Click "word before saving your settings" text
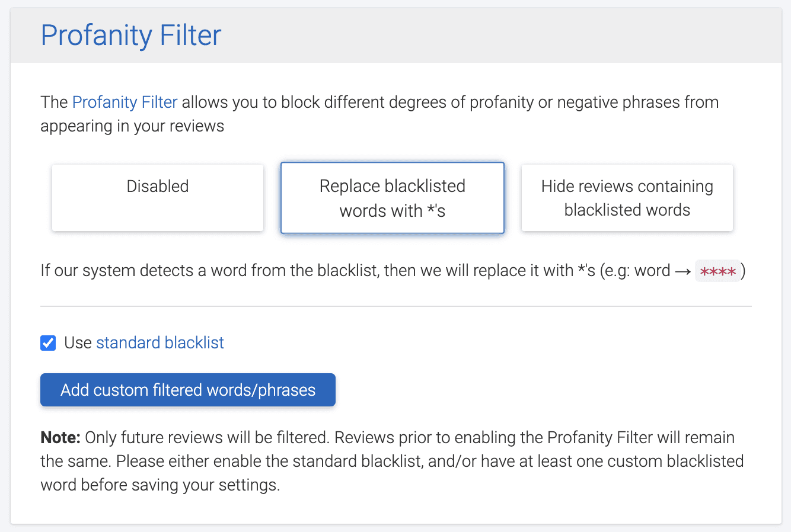791x532 pixels. [160, 485]
